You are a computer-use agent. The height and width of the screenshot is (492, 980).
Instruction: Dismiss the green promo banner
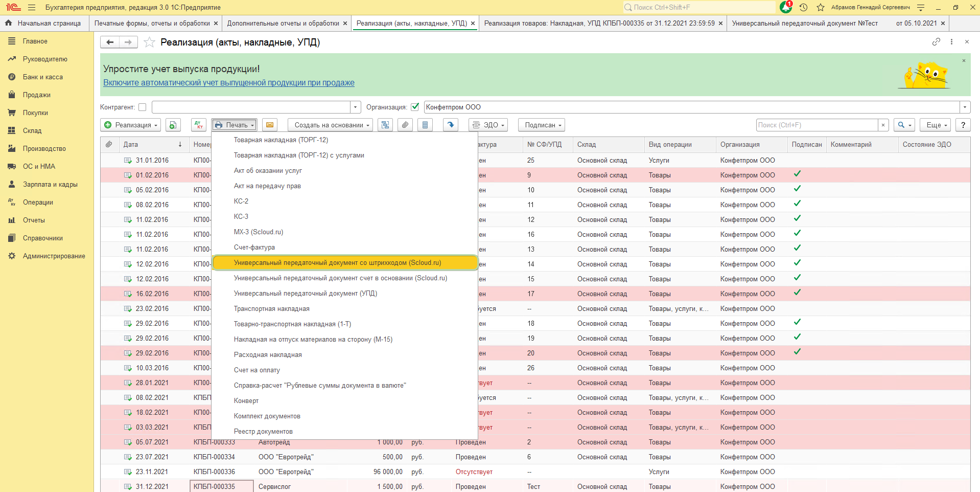(x=964, y=61)
